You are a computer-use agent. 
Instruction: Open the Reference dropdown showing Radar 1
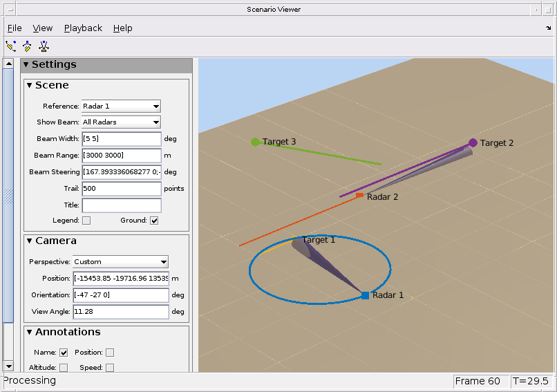pos(121,106)
